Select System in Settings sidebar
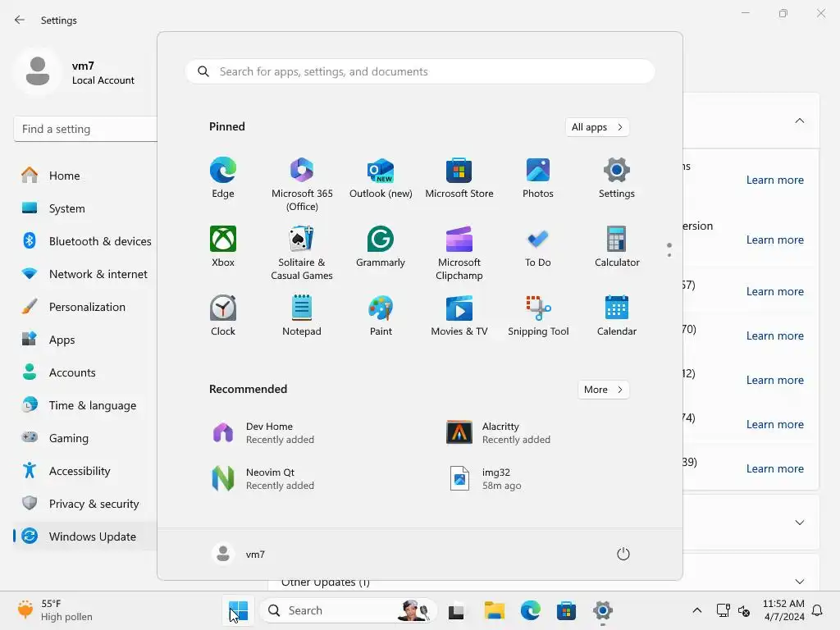 coord(85,208)
